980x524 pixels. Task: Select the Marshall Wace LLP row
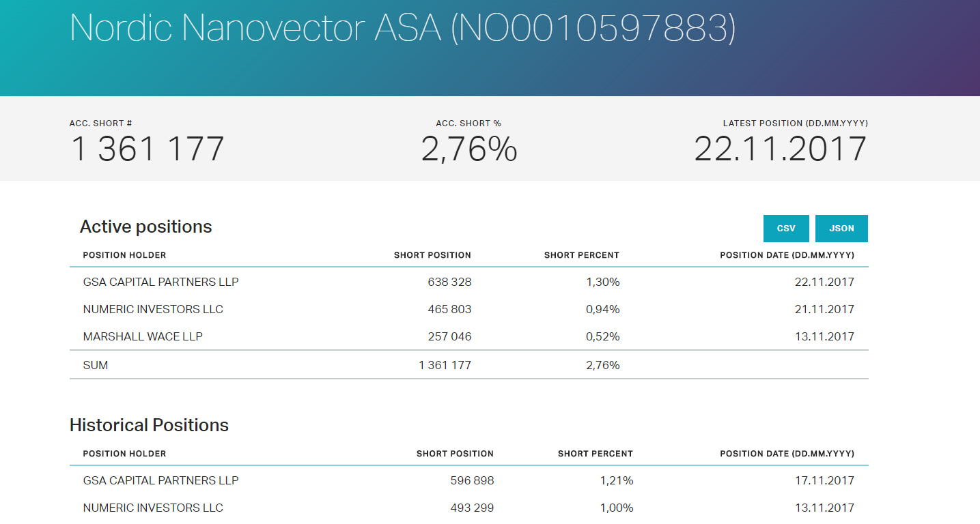click(143, 336)
